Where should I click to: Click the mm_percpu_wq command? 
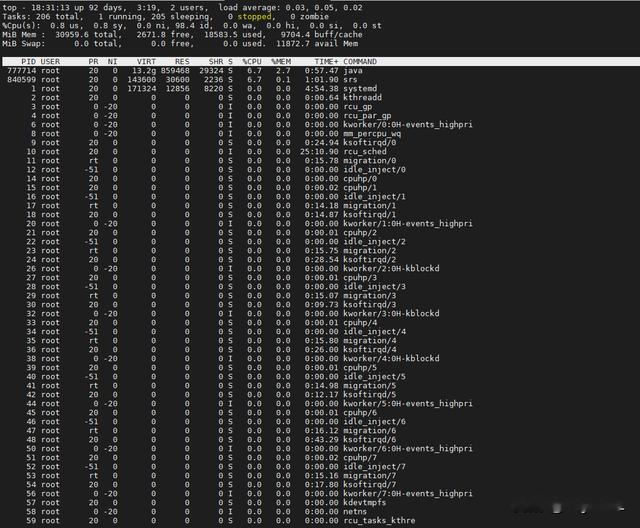pyautogui.click(x=372, y=133)
